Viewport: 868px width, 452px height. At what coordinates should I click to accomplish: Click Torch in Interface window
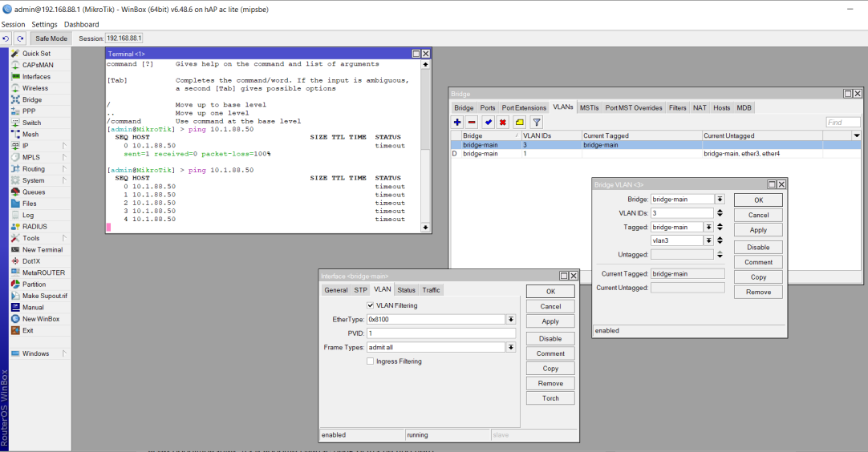[550, 398]
